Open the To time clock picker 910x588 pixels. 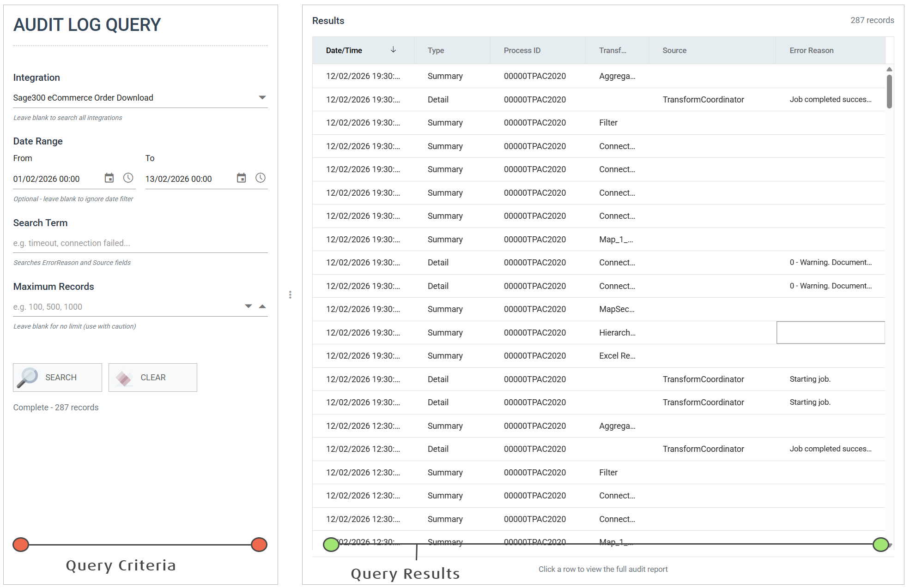point(261,178)
